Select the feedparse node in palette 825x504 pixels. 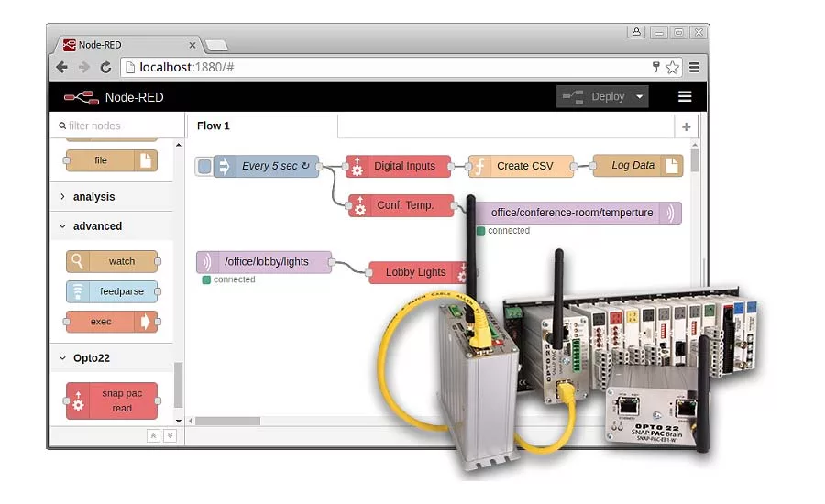tap(113, 291)
